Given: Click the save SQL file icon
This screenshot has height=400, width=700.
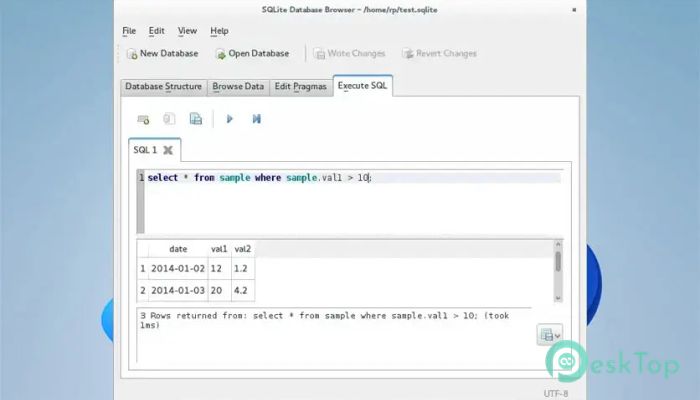Looking at the screenshot, I should point(196,119).
